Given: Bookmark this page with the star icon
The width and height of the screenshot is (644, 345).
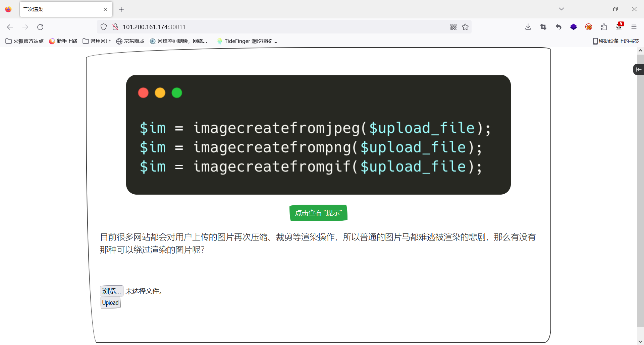Looking at the screenshot, I should [465, 27].
